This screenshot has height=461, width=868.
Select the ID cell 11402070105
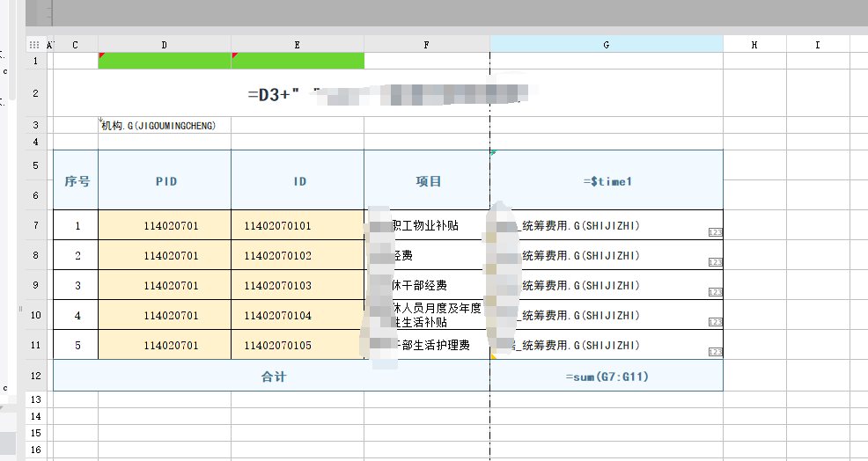pos(298,345)
